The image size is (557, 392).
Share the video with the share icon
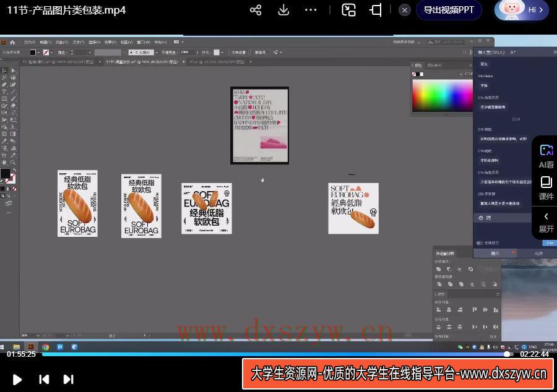coord(256,10)
